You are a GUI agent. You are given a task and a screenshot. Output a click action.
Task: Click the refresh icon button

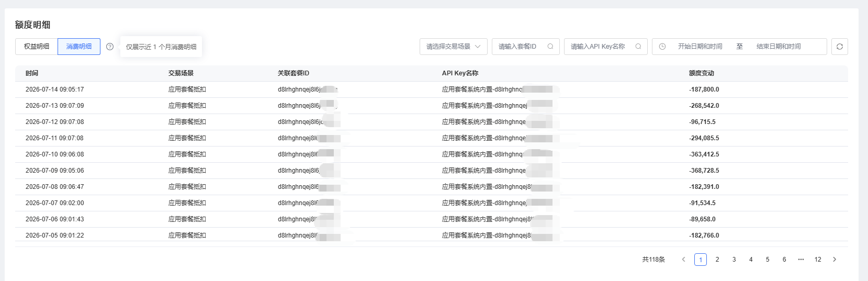840,47
